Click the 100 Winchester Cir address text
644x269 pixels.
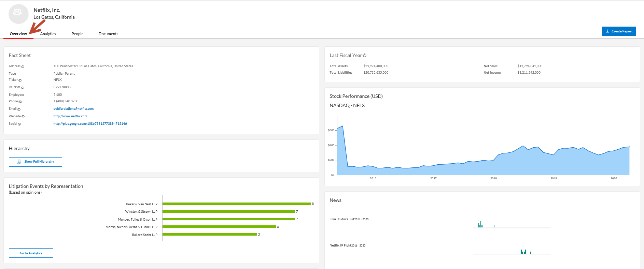click(x=93, y=66)
